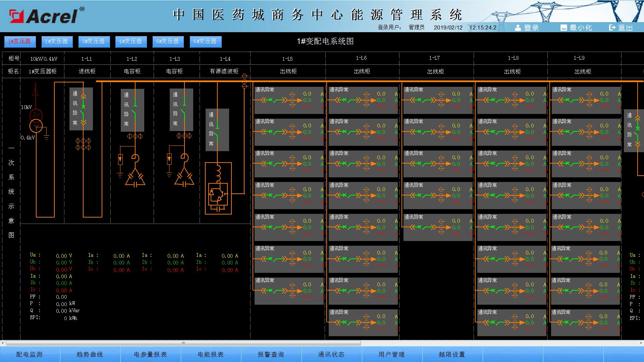This screenshot has width=644, height=362.
Task: Toggle the first 1-L5 outgoing feeder breaker
Action: tap(274, 100)
